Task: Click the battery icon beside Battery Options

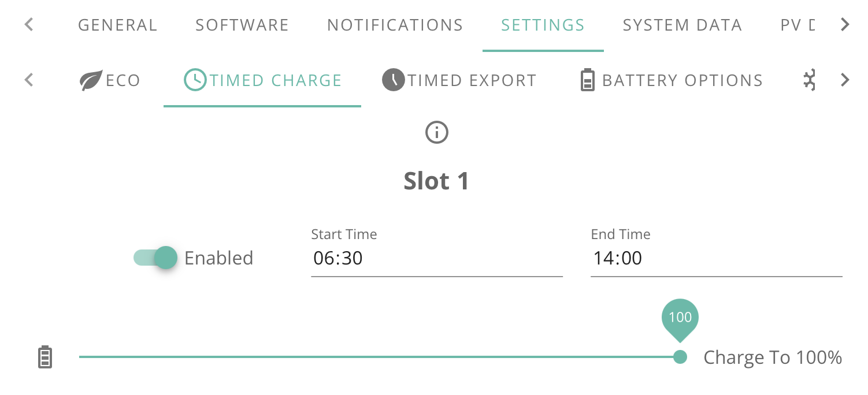Action: click(x=587, y=80)
